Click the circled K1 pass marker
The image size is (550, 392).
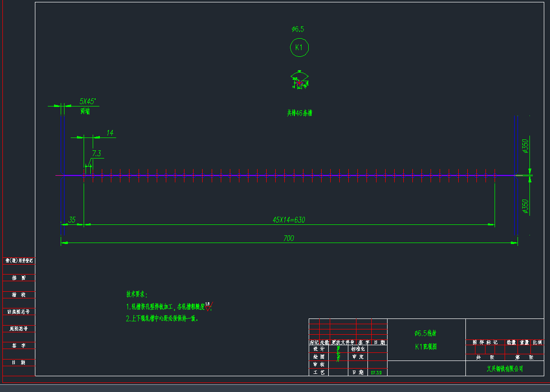(299, 47)
